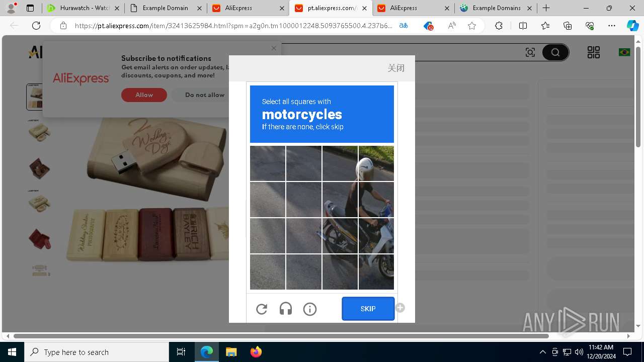Click Allow on notification prompt

click(x=144, y=95)
